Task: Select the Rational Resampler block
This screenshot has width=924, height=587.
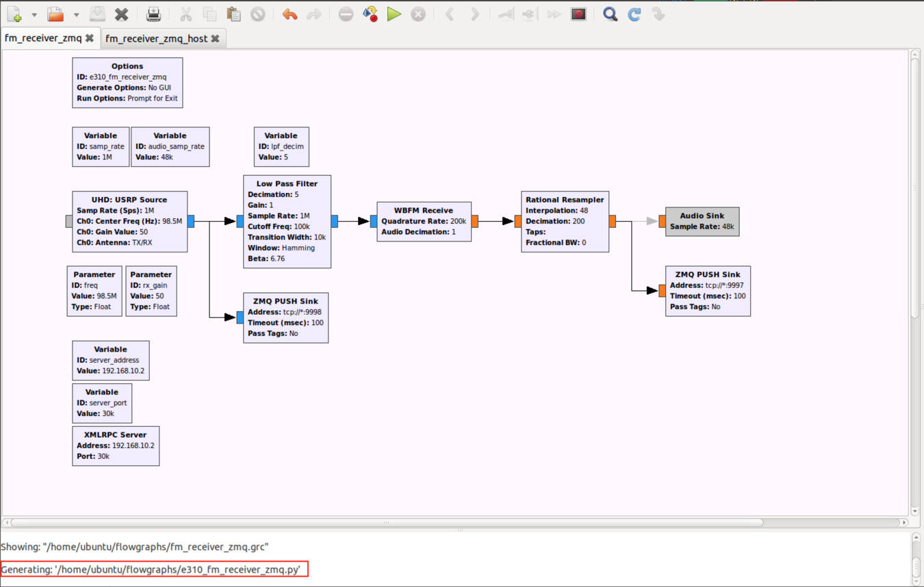Action: tap(565, 222)
